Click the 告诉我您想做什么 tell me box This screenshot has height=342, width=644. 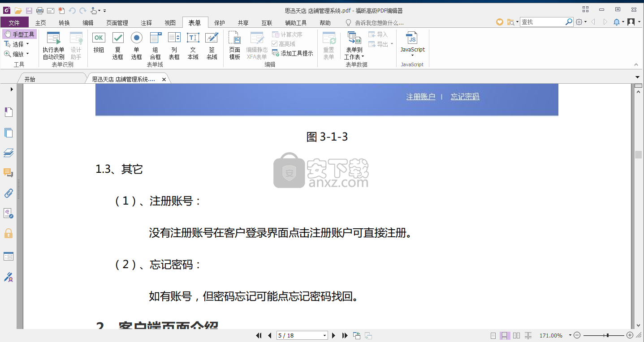[x=375, y=22]
